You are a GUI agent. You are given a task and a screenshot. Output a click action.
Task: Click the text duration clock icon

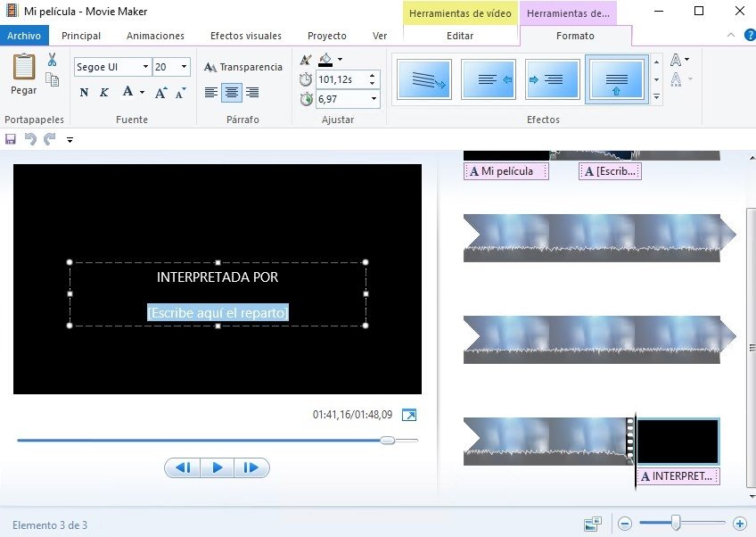306,99
